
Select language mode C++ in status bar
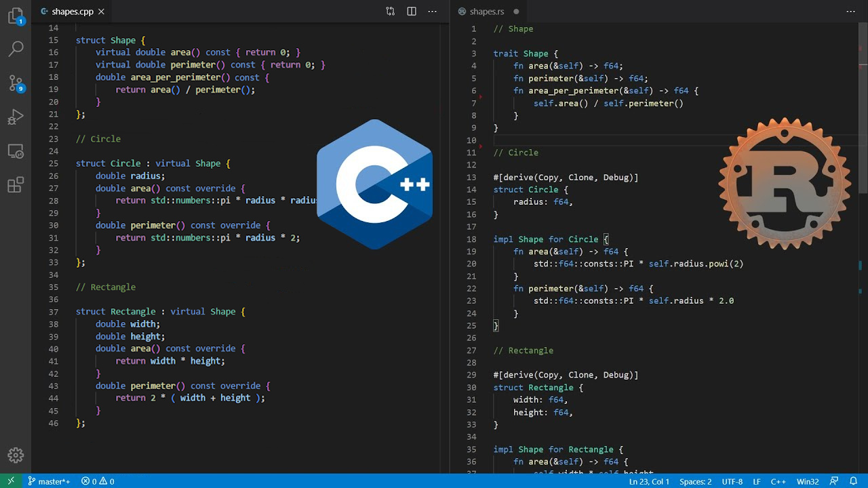tap(778, 481)
